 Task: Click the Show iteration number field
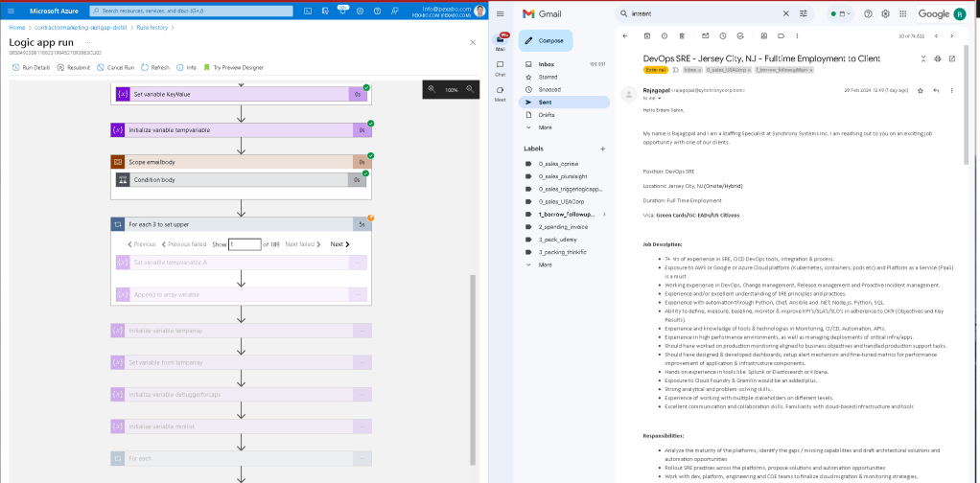pyautogui.click(x=245, y=244)
